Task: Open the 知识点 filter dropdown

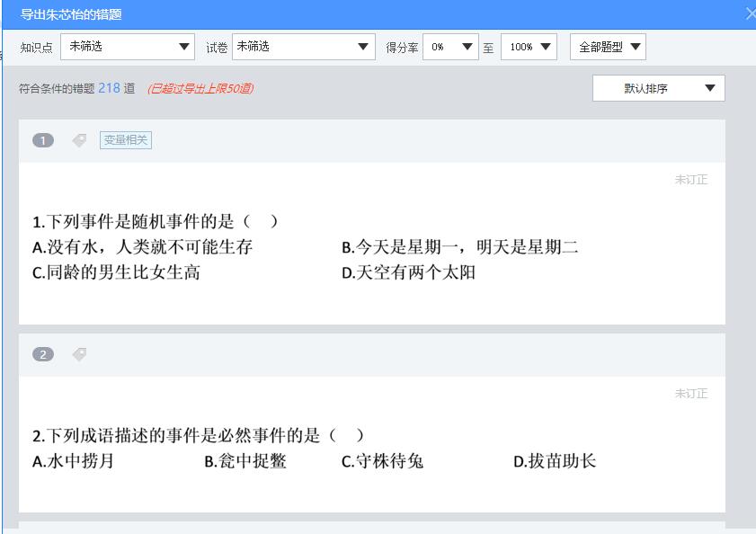Action: tap(128, 47)
